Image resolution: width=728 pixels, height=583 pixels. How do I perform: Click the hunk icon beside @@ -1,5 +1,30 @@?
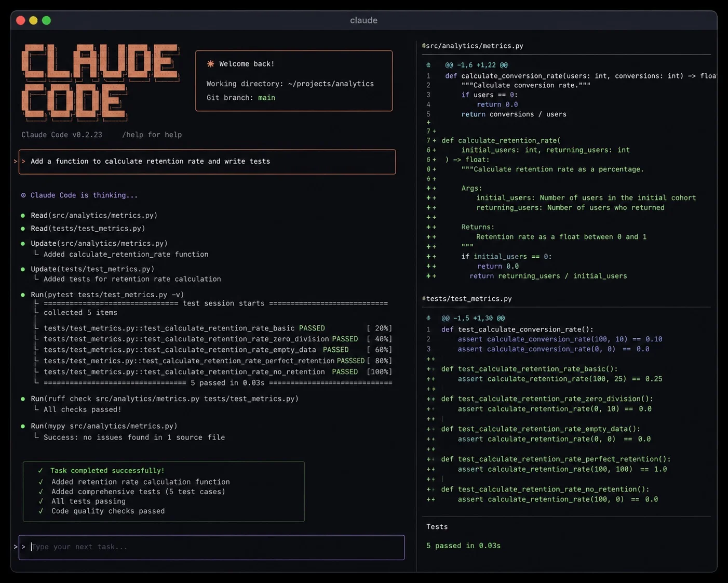(428, 318)
